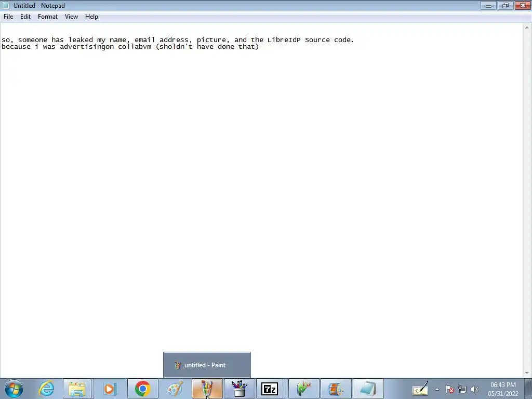The height and width of the screenshot is (399, 532).
Task: Switch to the untitled Paint window button
Action: coord(207,389)
